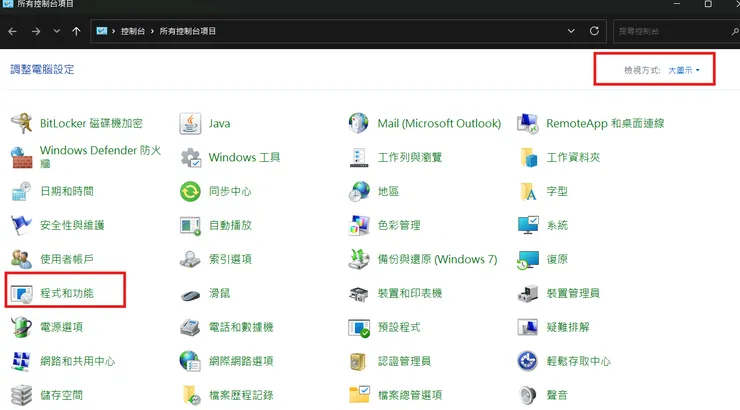
Task: Expand chevron before 控制台 breadcrumb
Action: (113, 31)
